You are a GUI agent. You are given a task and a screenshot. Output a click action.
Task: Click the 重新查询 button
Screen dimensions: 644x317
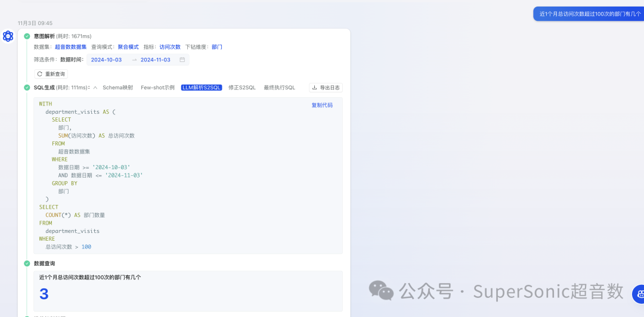tap(51, 74)
